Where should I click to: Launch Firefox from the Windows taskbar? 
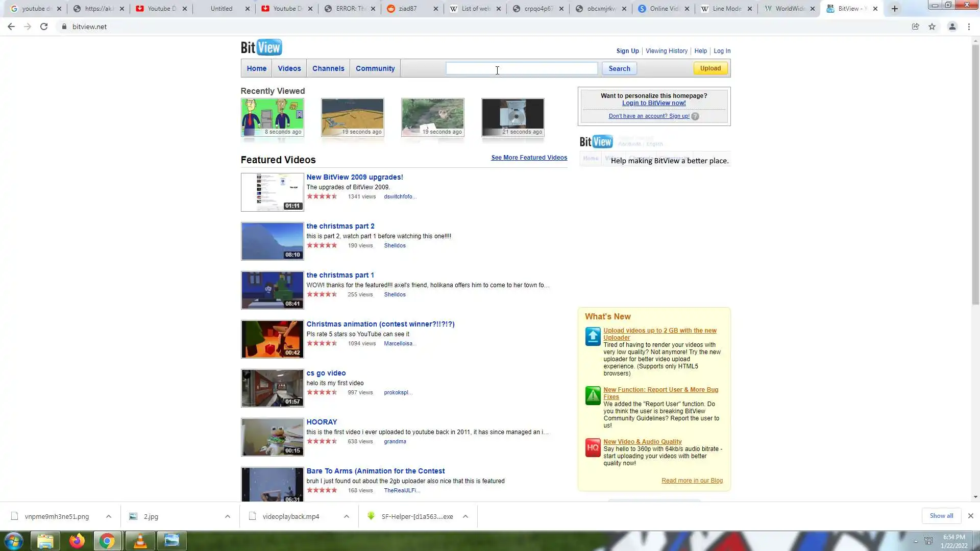pyautogui.click(x=77, y=541)
